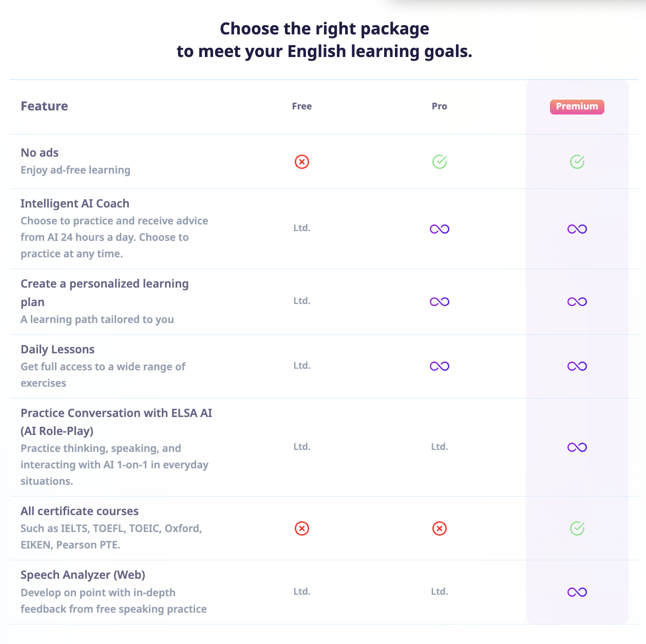646x644 pixels.
Task: Click Free red X for All certificate courses
Action: (x=302, y=528)
